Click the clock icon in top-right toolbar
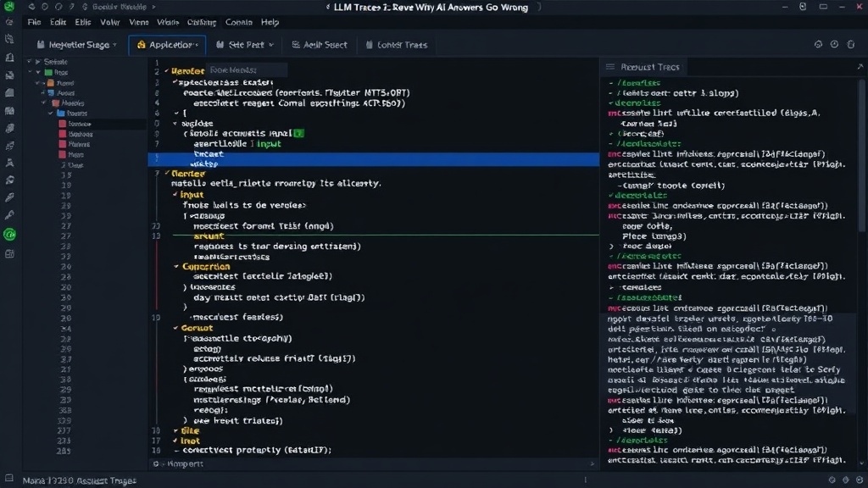The image size is (868, 488). [x=834, y=44]
